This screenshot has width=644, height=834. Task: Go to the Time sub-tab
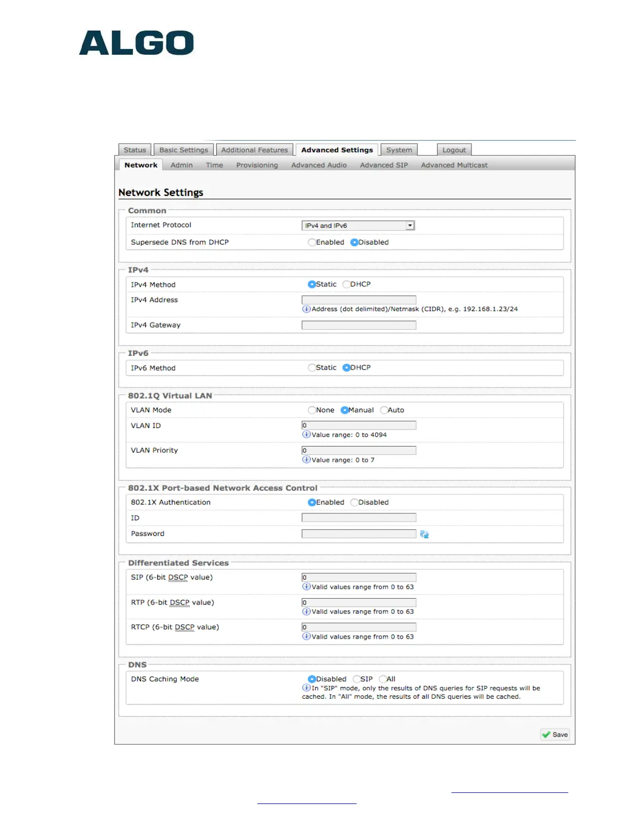coord(214,165)
